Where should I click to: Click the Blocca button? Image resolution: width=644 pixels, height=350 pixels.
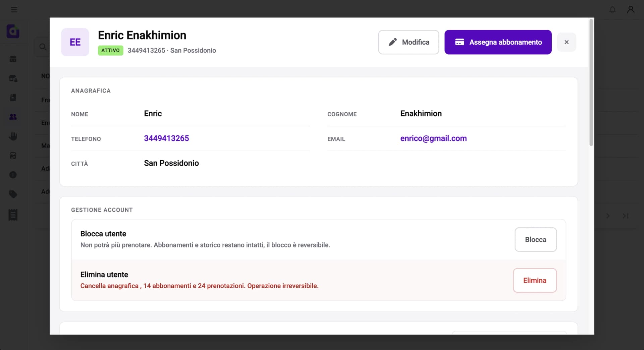pos(536,240)
